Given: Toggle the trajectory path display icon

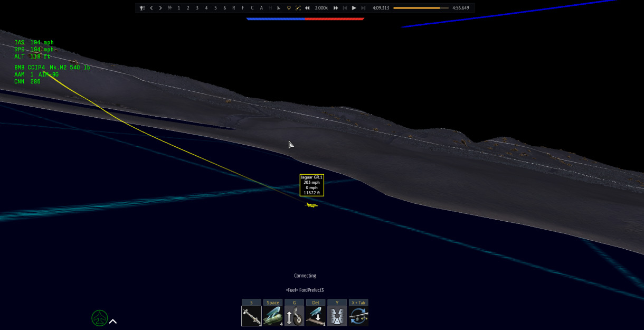Looking at the screenshot, I should (298, 8).
